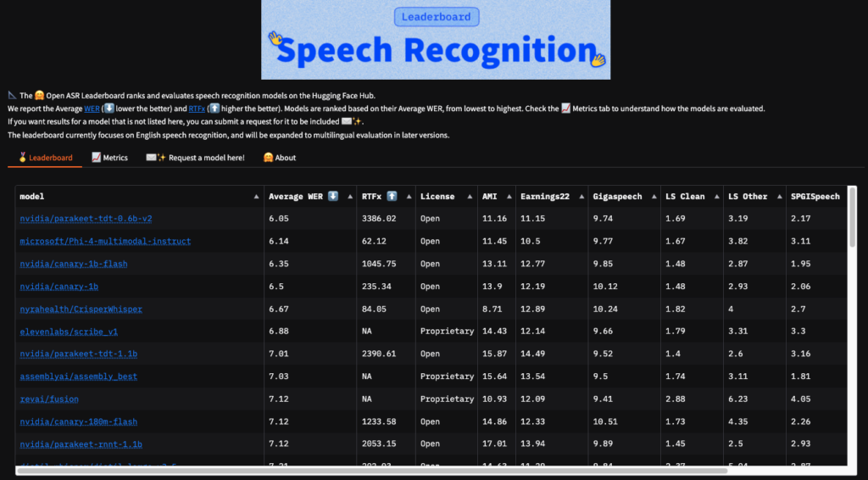Sort by License column arrow
868x480 pixels.
point(470,197)
